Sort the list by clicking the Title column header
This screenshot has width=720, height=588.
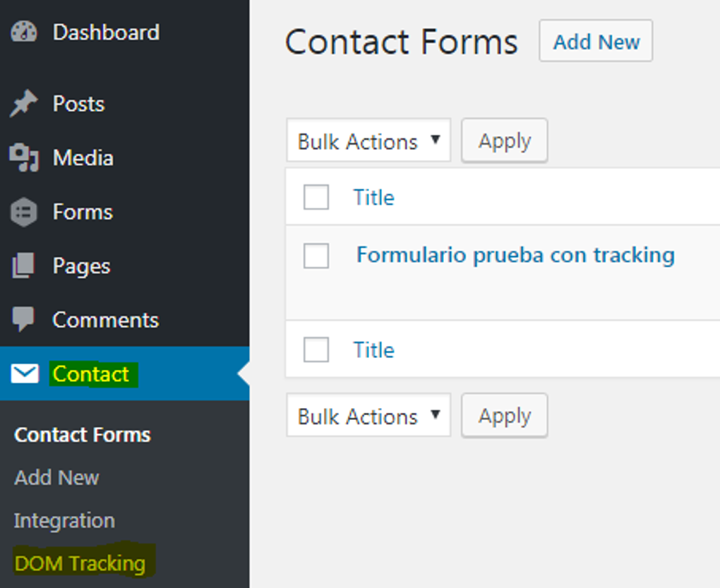(373, 198)
